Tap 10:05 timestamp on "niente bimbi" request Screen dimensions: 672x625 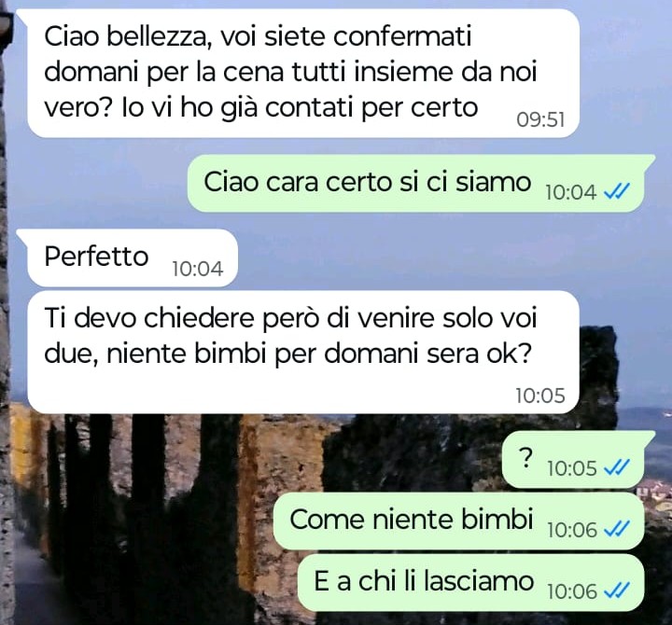click(540, 396)
